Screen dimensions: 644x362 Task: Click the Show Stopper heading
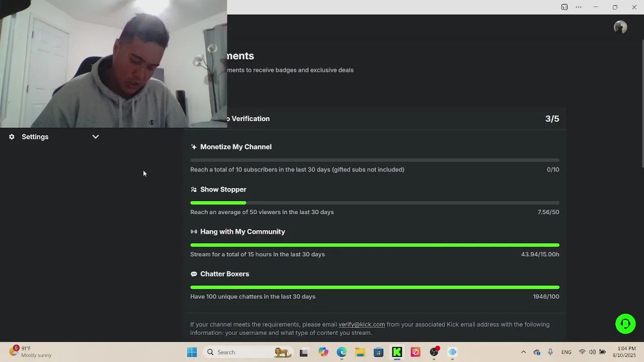point(223,190)
